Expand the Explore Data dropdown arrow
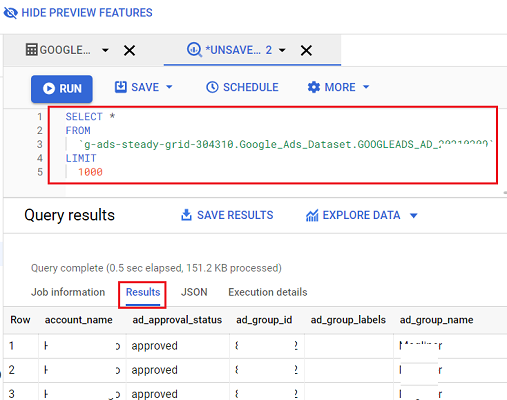 coord(414,216)
